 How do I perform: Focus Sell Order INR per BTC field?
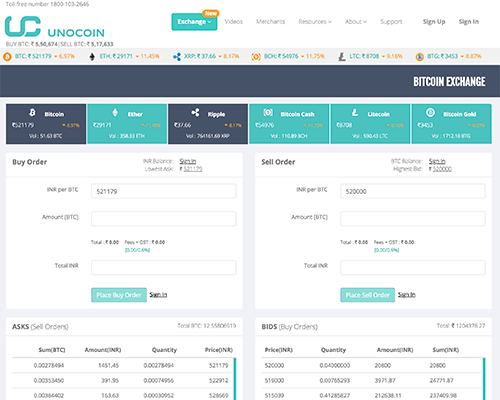413,191
